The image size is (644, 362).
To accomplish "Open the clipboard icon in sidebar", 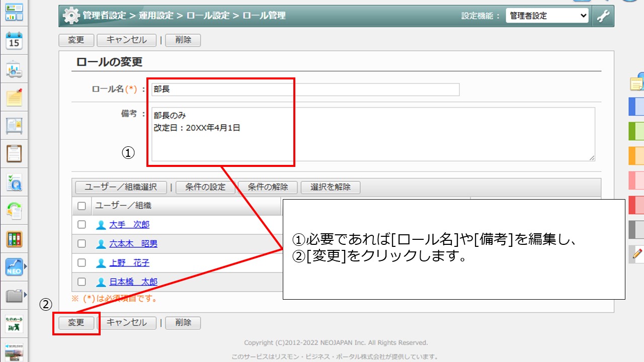I will (x=14, y=153).
